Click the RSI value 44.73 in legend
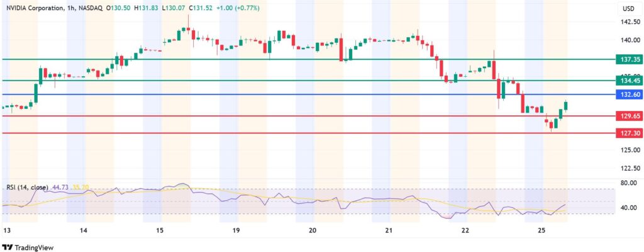The width and height of the screenshot is (644, 252). pyautogui.click(x=62, y=187)
